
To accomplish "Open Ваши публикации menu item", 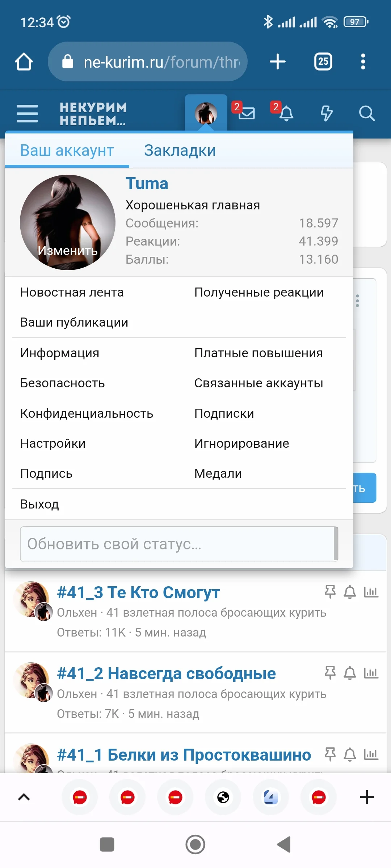I will [x=74, y=322].
